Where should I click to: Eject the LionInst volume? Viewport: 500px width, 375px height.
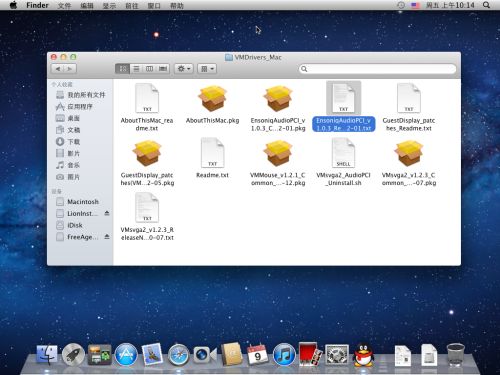(107, 213)
